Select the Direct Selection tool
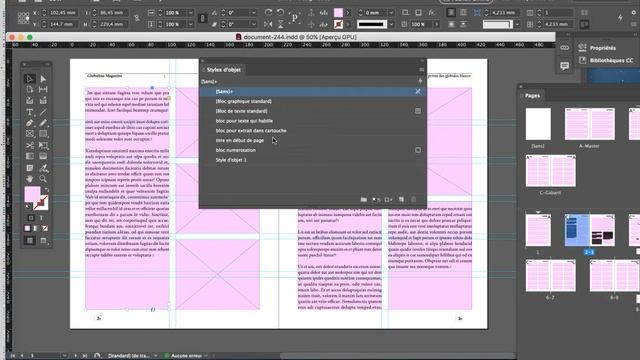Image resolution: width=640 pixels, height=360 pixels. [43, 79]
